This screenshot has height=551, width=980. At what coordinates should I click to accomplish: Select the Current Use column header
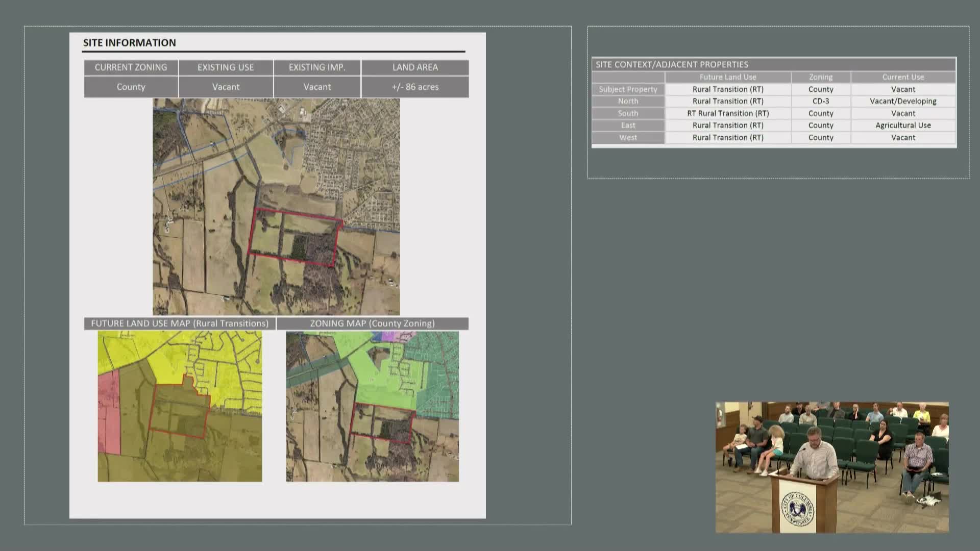pyautogui.click(x=903, y=77)
